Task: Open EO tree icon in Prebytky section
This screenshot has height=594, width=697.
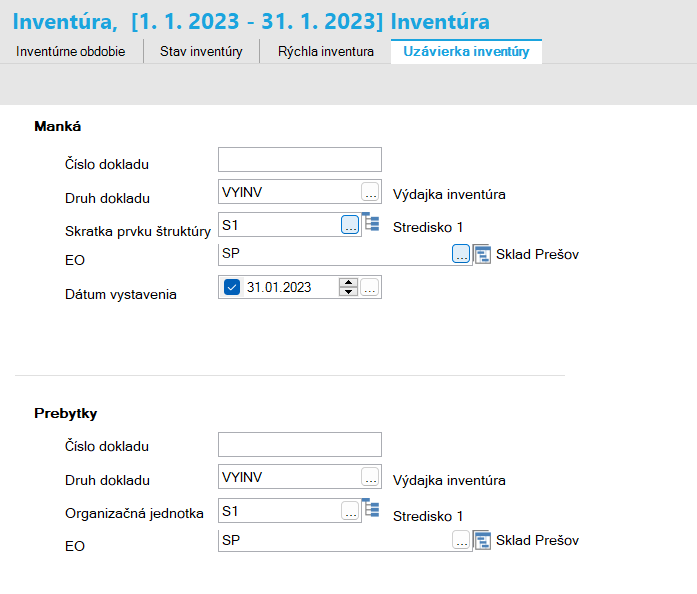Action: tap(482, 540)
